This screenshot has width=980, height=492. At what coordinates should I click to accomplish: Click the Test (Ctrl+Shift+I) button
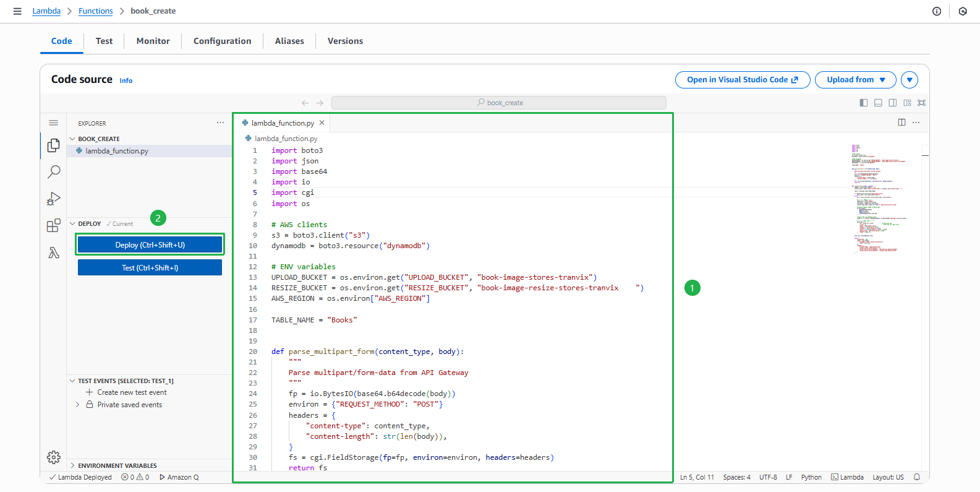[x=150, y=268]
